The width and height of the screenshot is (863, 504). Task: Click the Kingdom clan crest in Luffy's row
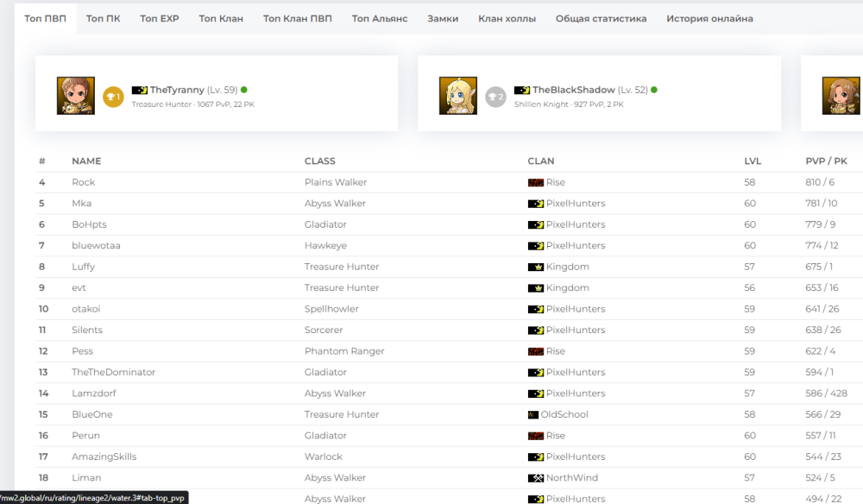point(535,268)
